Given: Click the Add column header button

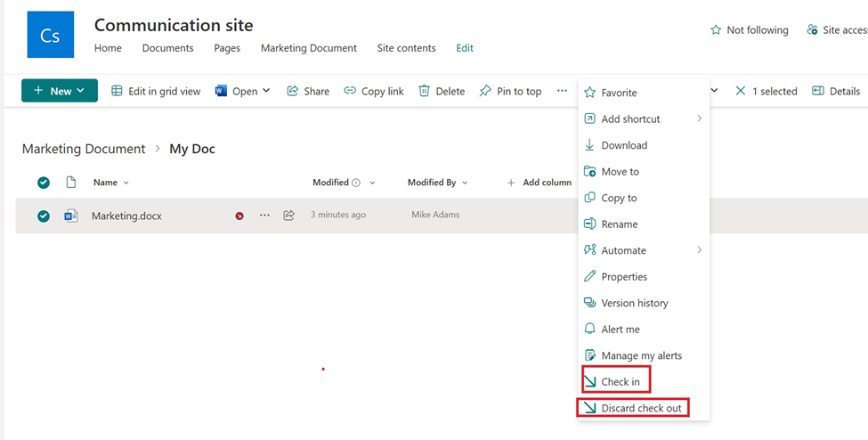Looking at the screenshot, I should (x=539, y=183).
